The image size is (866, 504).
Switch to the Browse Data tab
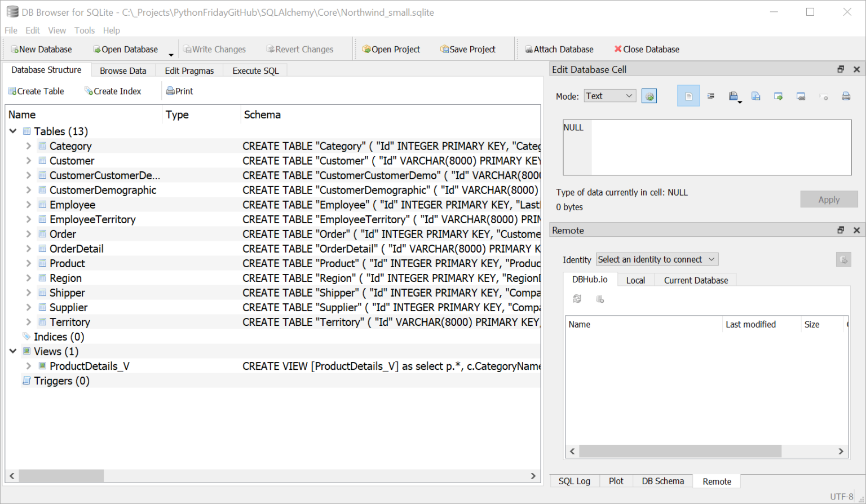click(123, 70)
